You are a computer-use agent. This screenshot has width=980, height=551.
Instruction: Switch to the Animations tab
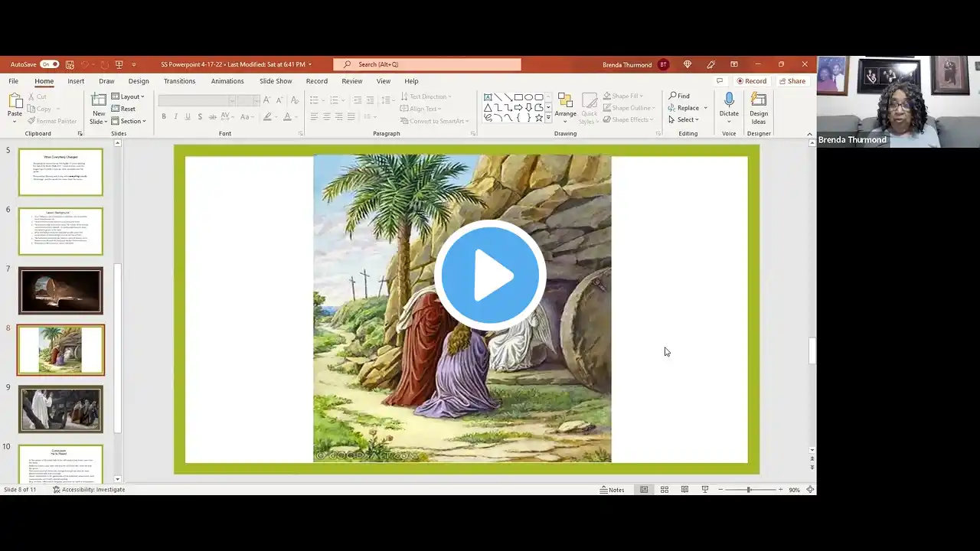point(227,81)
